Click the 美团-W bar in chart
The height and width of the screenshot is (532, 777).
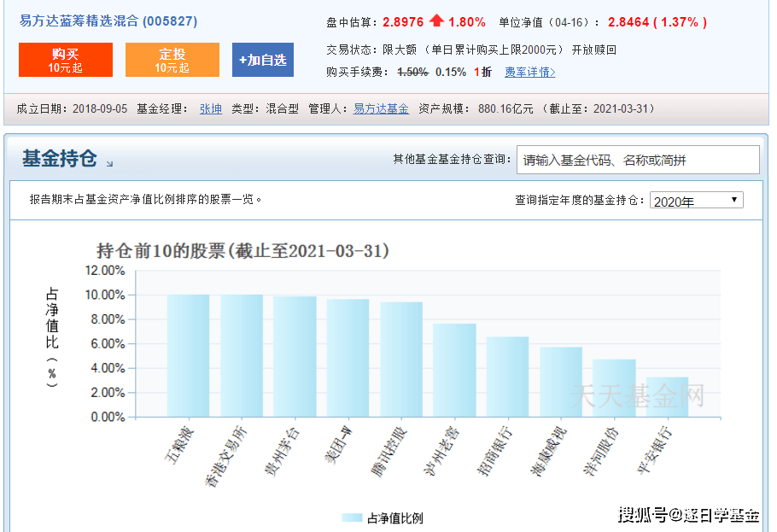click(x=348, y=358)
